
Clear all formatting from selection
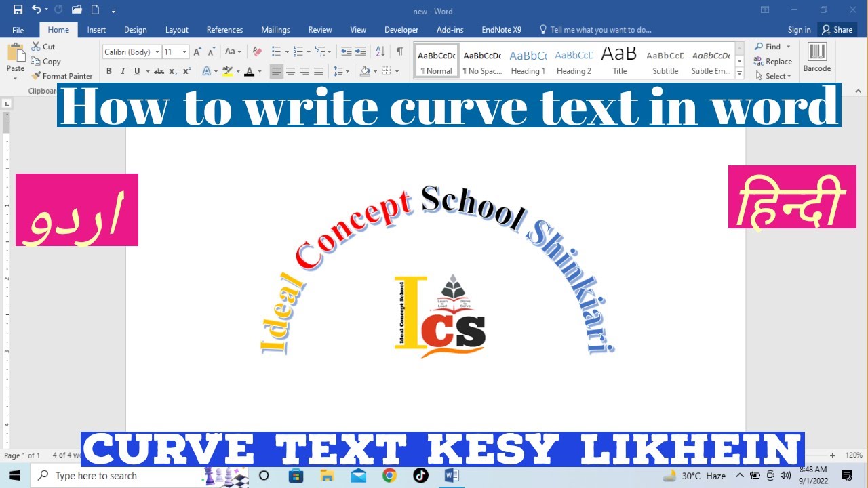tap(257, 52)
